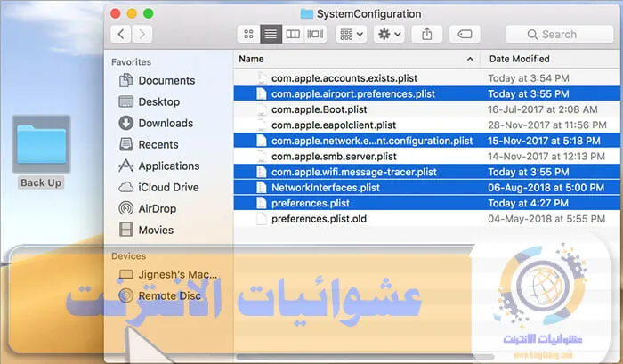
Task: Click date 04-May-2018 at 5:55 PM
Action: pos(546,219)
